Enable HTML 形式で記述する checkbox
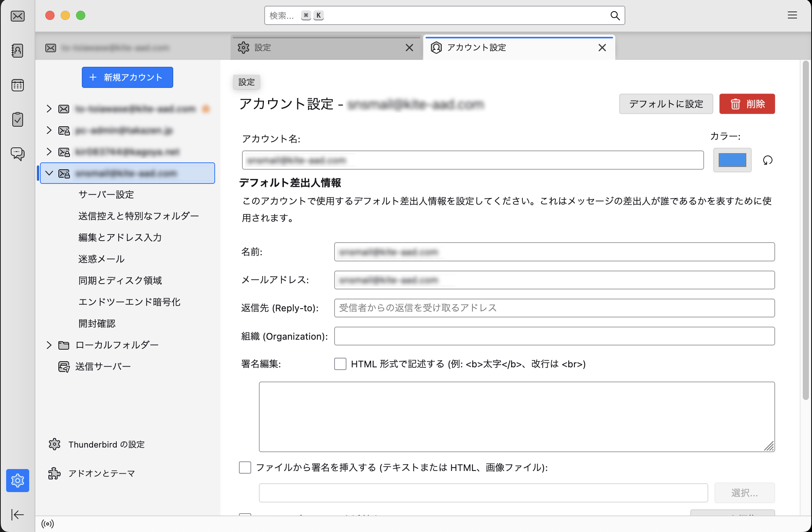This screenshot has width=812, height=532. click(x=340, y=364)
